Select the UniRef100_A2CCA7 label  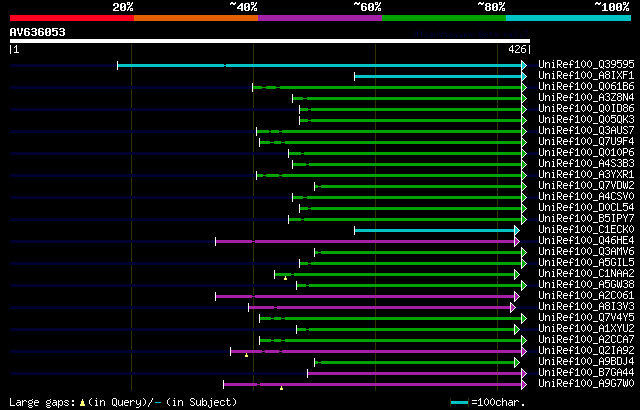586,340
